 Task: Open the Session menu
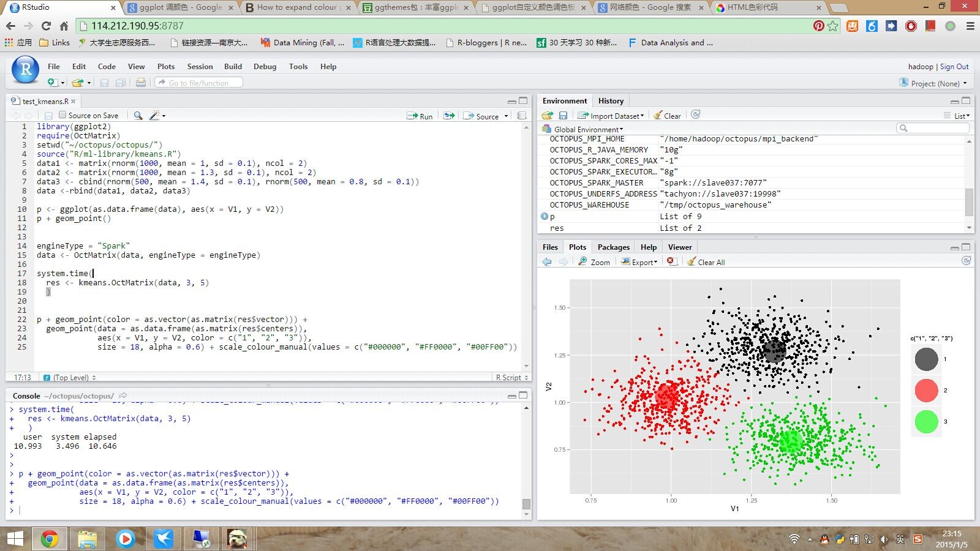[200, 67]
